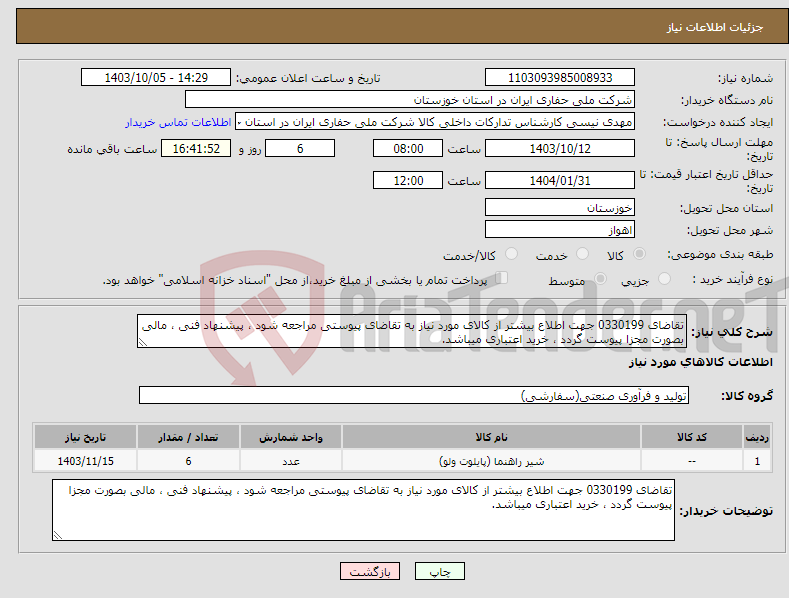The width and height of the screenshot is (789, 598).
Task: Click the goods group field تولید و فرآوری صنعتی
Action: pos(414,396)
